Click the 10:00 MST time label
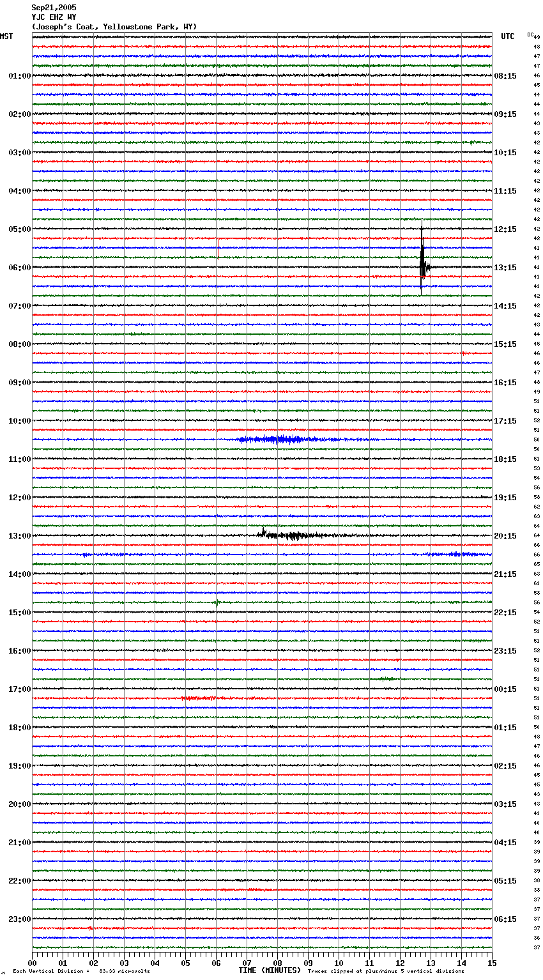543x980 pixels. point(20,421)
